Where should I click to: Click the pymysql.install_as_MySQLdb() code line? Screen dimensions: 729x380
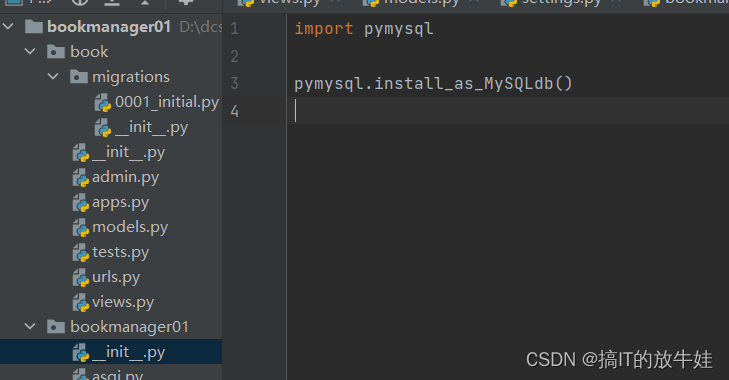[433, 84]
